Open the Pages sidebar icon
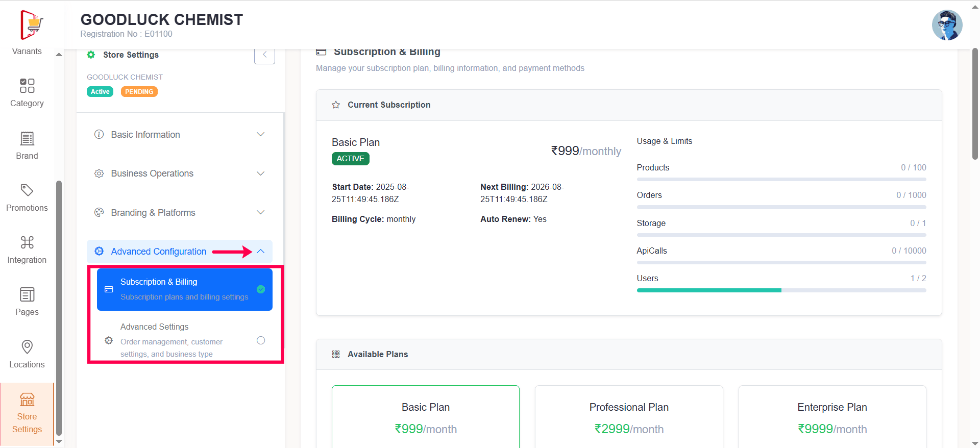Image resolution: width=980 pixels, height=448 pixels. 27,295
